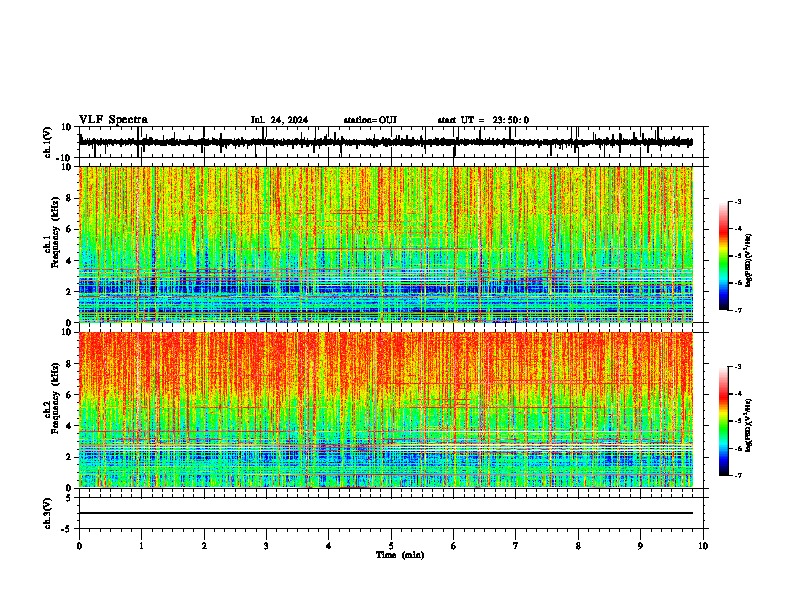Viewport: 792px width, 612px height.
Task: Click the "ch.3(V)" axis label
Action: [x=48, y=514]
